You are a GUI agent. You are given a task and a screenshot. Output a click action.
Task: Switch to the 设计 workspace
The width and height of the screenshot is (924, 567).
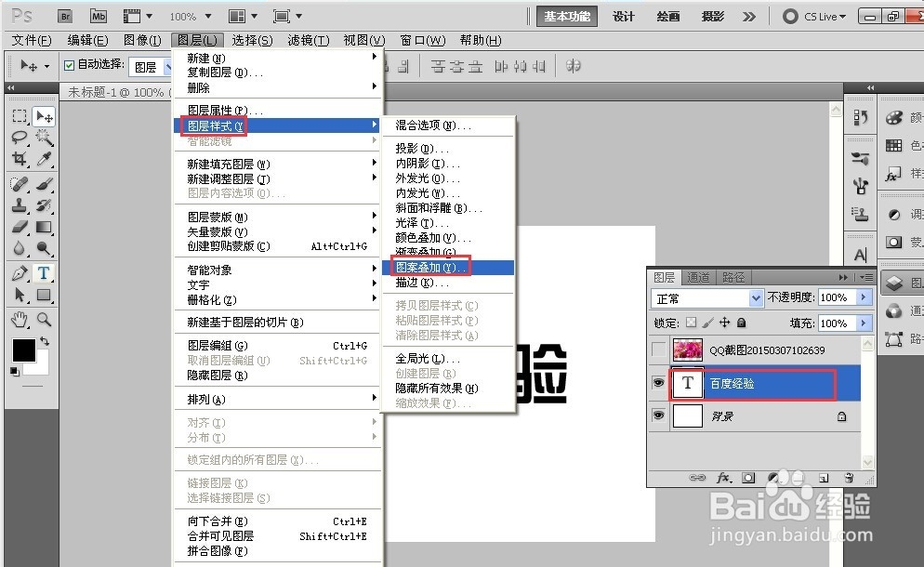point(623,16)
